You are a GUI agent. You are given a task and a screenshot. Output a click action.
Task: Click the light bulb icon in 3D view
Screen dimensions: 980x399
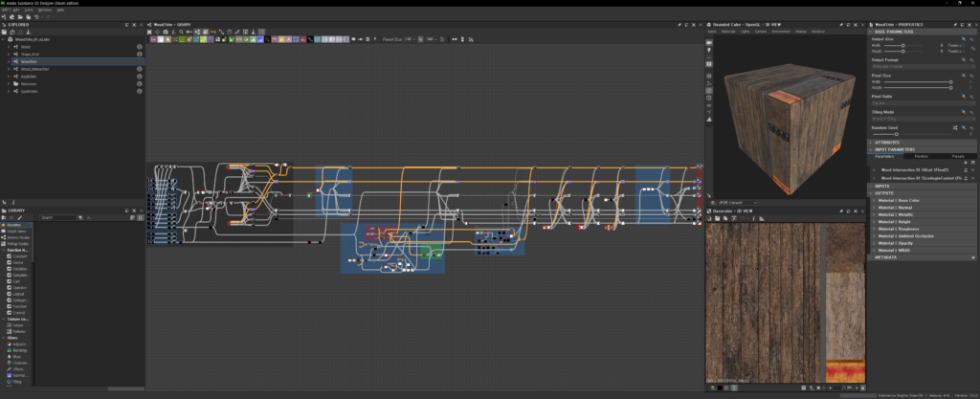point(709,52)
